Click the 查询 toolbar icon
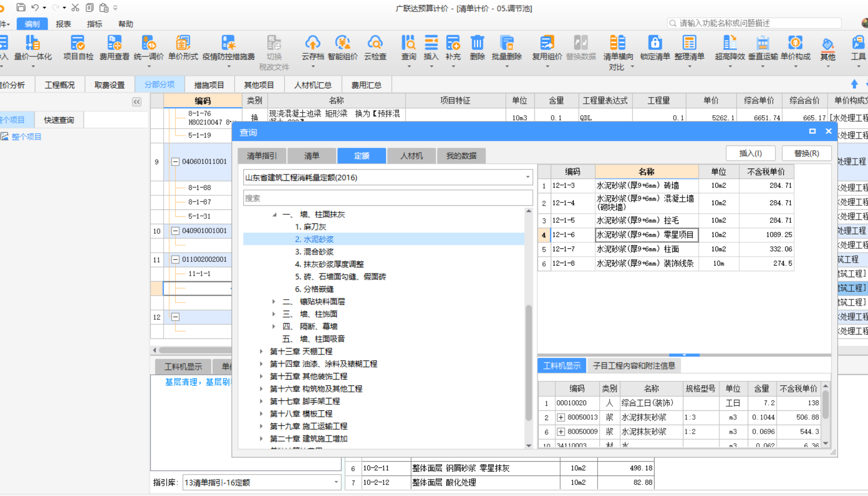The image size is (868, 496). point(409,48)
